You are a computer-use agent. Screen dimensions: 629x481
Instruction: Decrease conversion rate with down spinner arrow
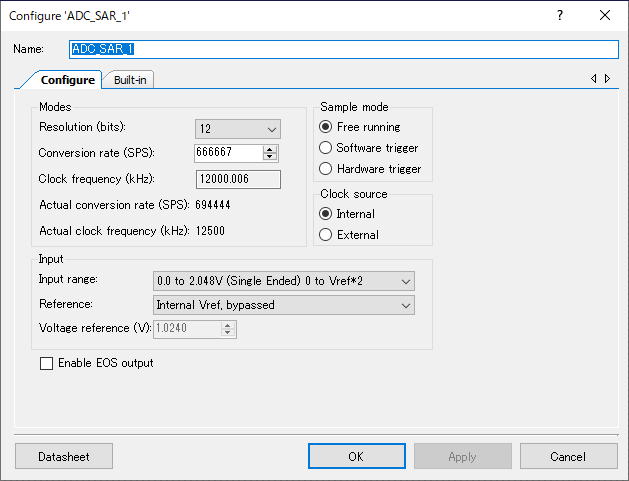coord(270,156)
